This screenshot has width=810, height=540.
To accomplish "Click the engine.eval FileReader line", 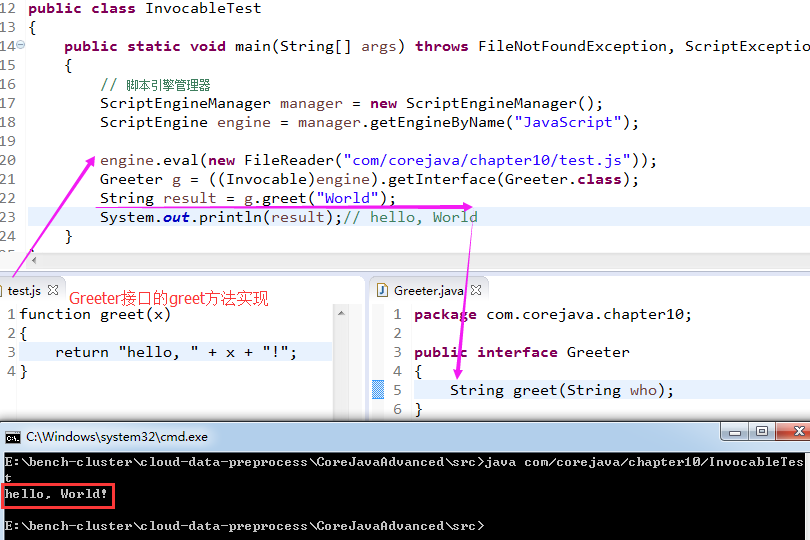I will pos(378,161).
